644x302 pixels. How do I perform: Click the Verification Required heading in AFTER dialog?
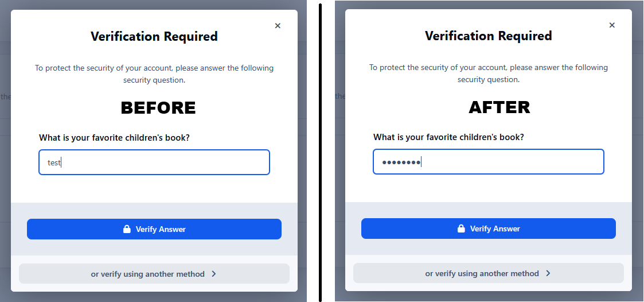point(489,36)
